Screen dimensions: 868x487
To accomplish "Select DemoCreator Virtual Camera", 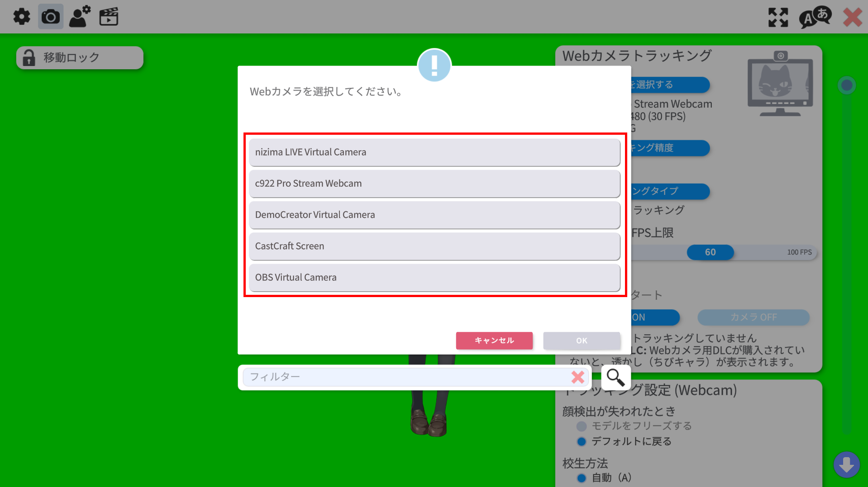I will [434, 215].
